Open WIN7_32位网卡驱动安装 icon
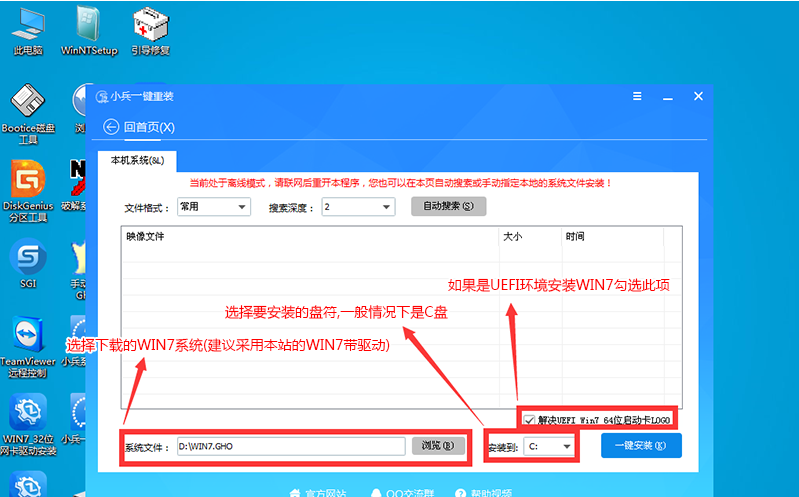799x497 pixels. 28,425
